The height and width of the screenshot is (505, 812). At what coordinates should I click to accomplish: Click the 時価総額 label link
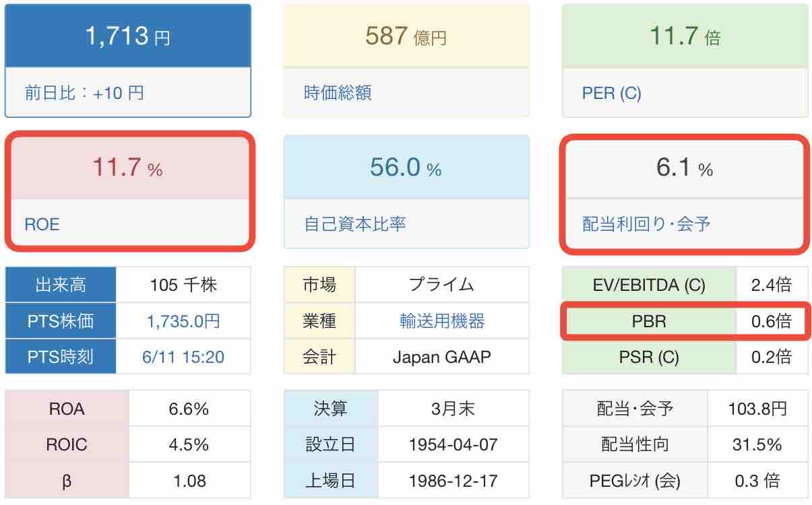click(x=338, y=92)
